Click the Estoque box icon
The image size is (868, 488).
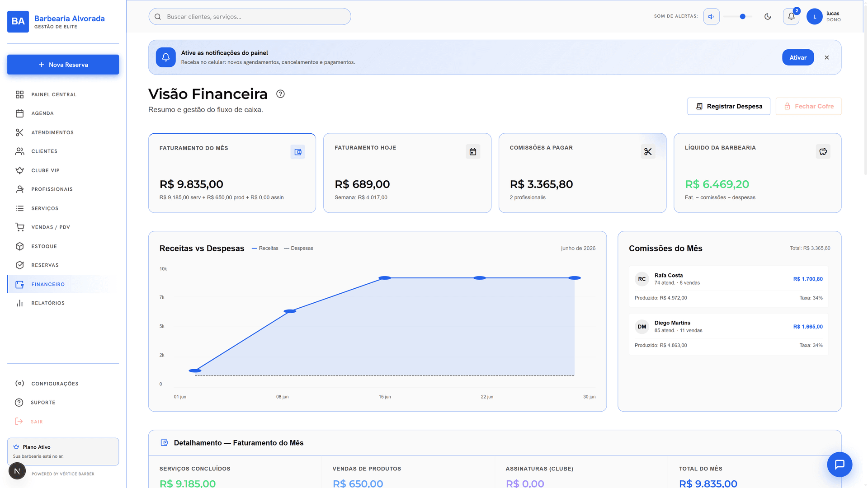(x=19, y=246)
